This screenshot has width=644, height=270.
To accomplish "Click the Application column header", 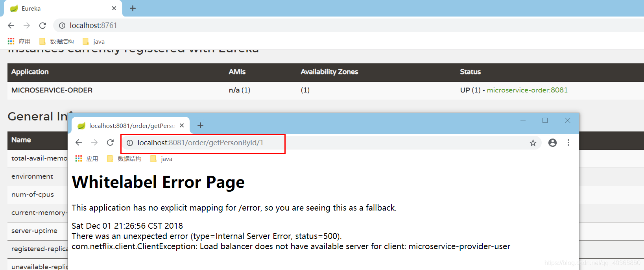I will point(30,72).
